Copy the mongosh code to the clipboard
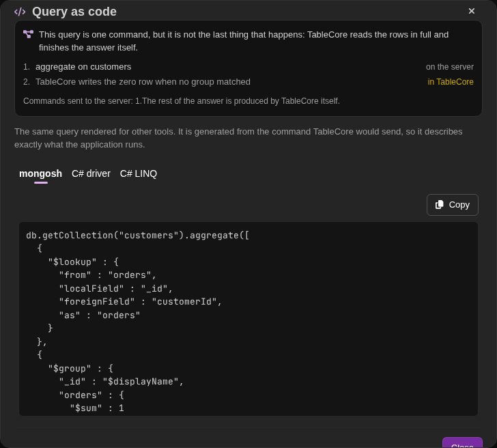This screenshot has height=448, width=497. coord(453,205)
